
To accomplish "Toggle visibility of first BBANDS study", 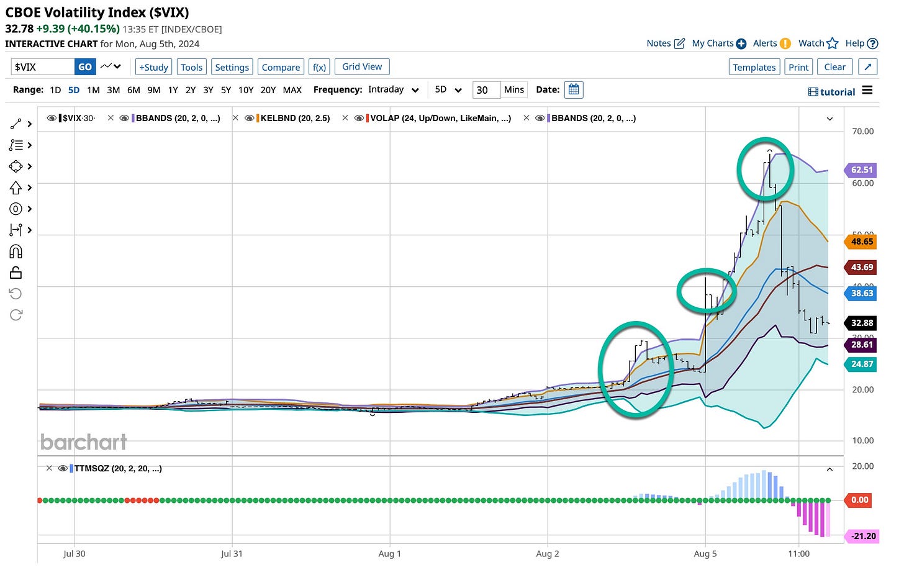I will 125,118.
